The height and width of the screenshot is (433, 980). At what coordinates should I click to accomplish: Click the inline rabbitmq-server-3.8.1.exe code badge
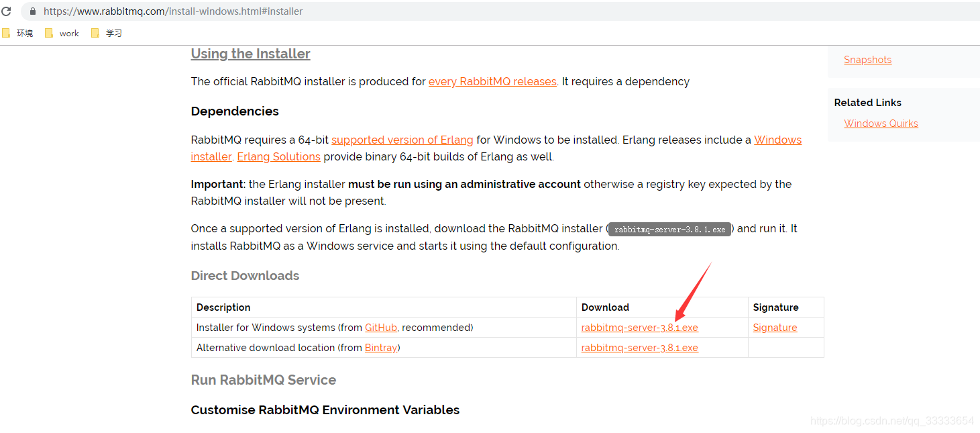coord(669,228)
